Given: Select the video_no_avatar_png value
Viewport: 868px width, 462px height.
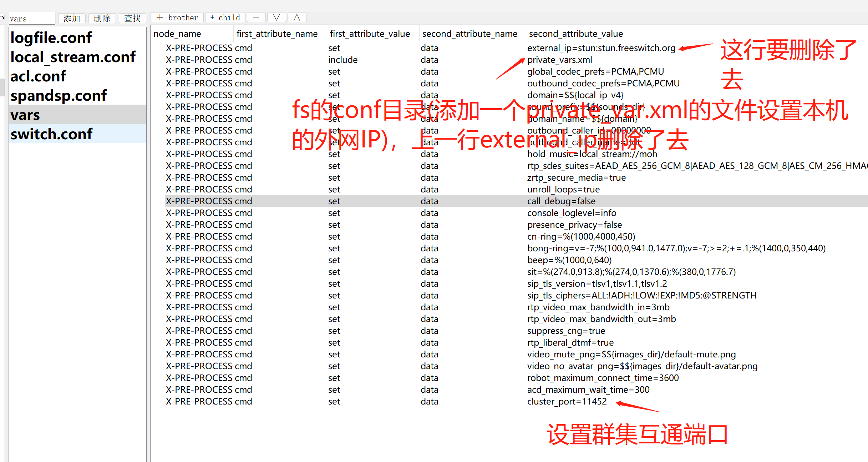Looking at the screenshot, I should (x=643, y=366).
